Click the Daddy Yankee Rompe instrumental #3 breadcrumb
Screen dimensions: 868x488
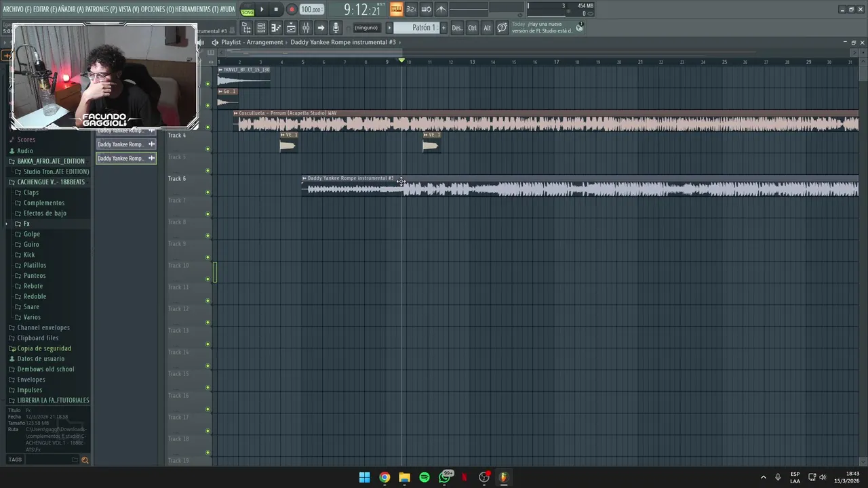pos(343,42)
